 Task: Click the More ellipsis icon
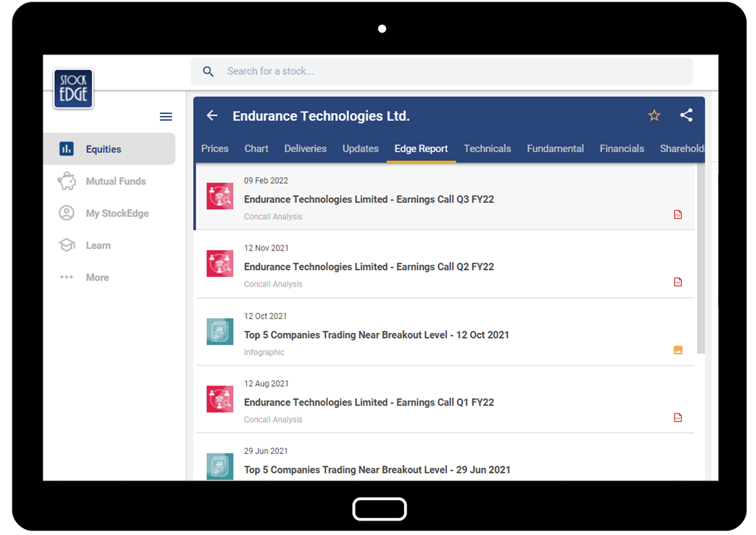(67, 277)
